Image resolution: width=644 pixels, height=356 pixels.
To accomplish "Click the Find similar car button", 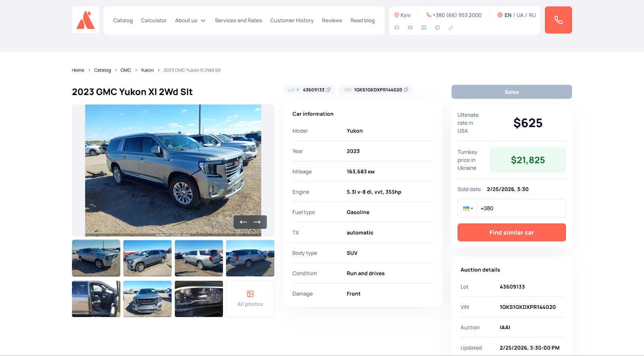I will 512,232.
